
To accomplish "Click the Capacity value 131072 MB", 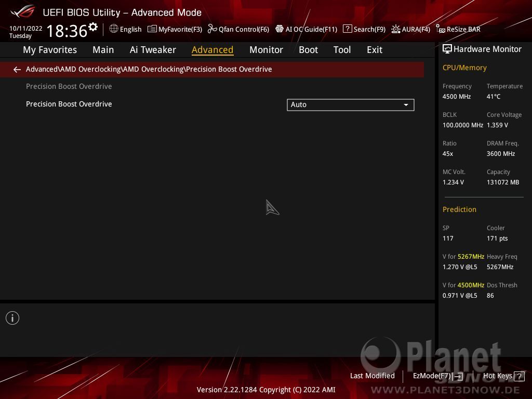I will coord(503,182).
